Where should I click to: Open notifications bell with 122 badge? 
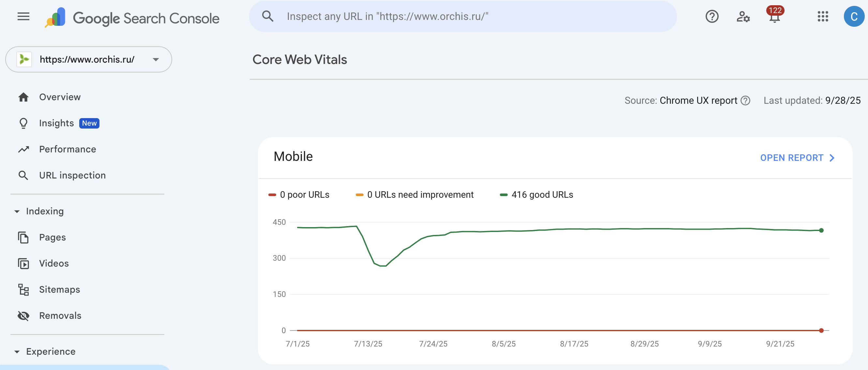tap(774, 17)
